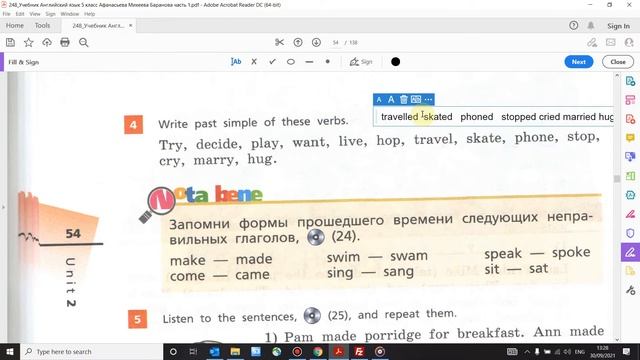Open highlighted Fill & Sign tool in right panel
This screenshot has width=640, height=360.
(630, 252)
